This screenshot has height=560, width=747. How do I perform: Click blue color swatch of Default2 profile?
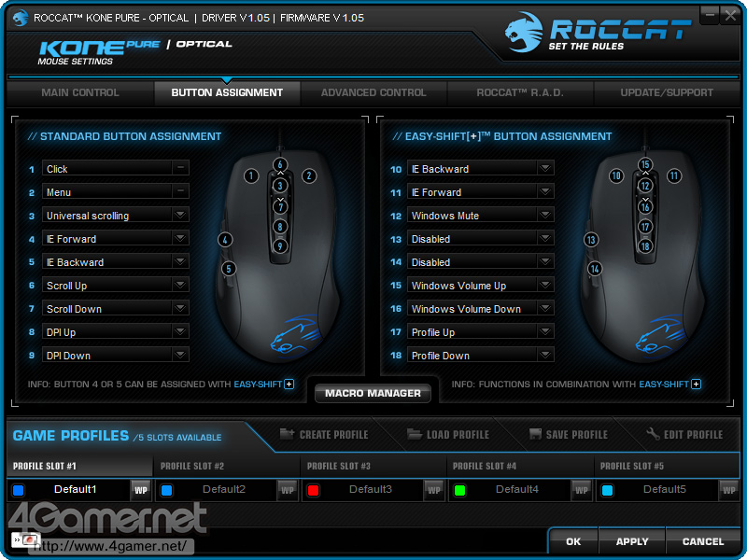coord(166,490)
